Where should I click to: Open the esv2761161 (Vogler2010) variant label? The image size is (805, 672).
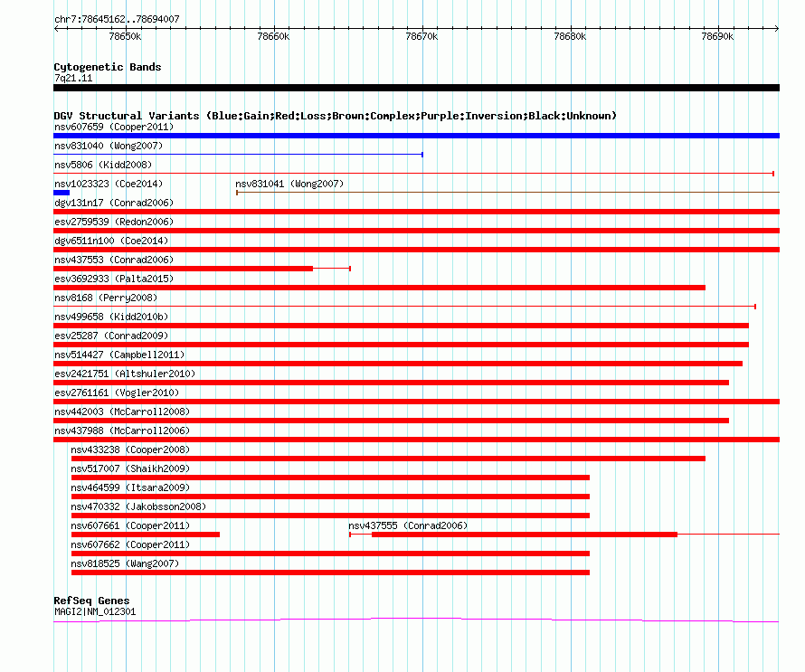point(117,393)
